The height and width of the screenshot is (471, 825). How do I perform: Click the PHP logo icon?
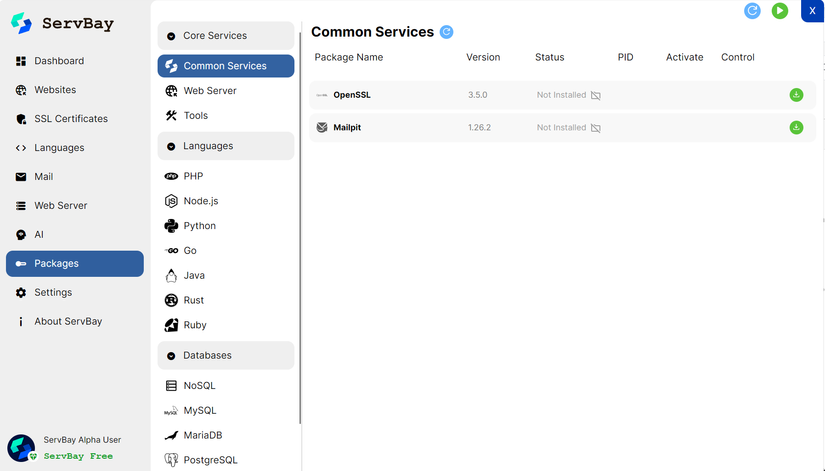coord(171,176)
